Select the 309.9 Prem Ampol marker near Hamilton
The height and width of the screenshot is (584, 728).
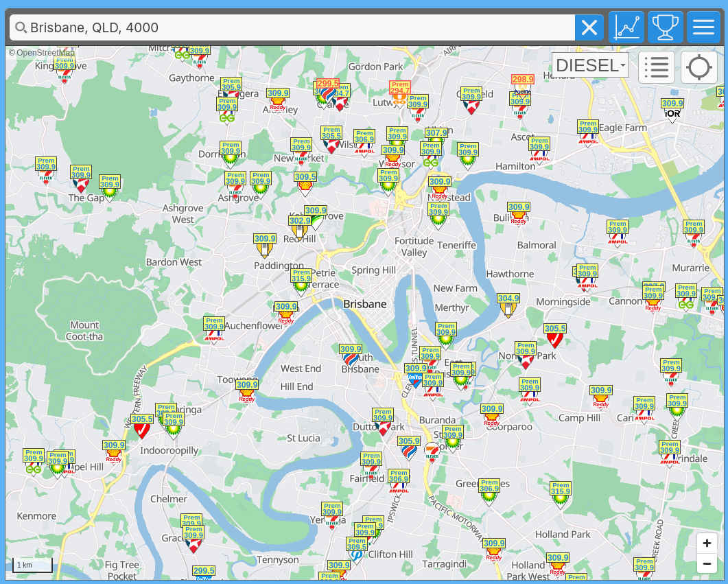click(x=539, y=150)
